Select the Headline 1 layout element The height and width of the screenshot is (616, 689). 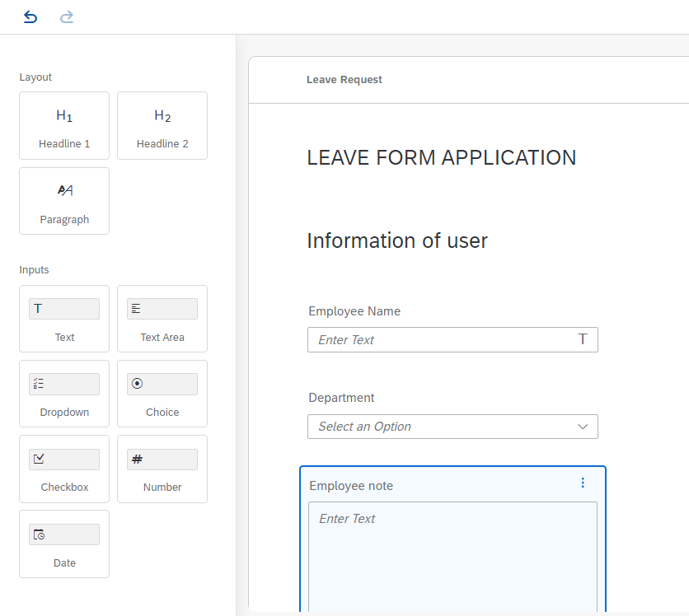click(64, 125)
